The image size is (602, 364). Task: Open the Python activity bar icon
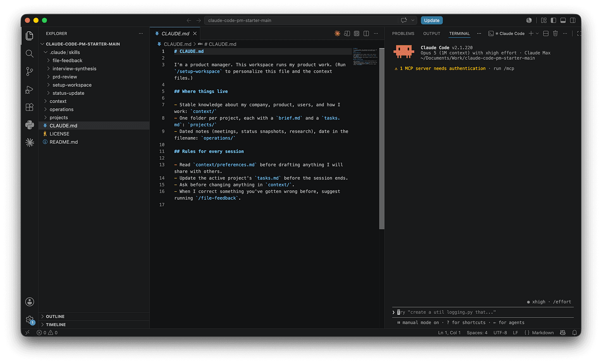click(29, 125)
